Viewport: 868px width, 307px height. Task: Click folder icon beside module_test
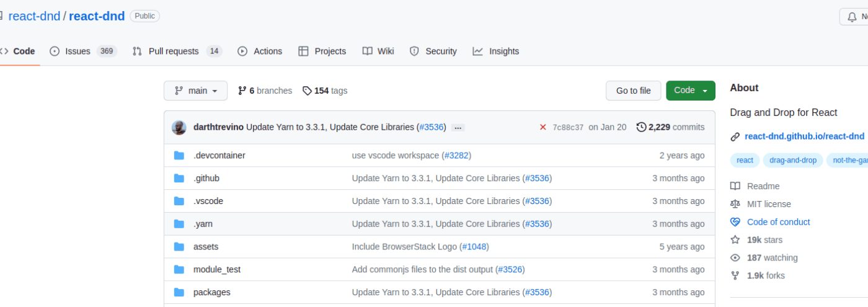tap(179, 270)
